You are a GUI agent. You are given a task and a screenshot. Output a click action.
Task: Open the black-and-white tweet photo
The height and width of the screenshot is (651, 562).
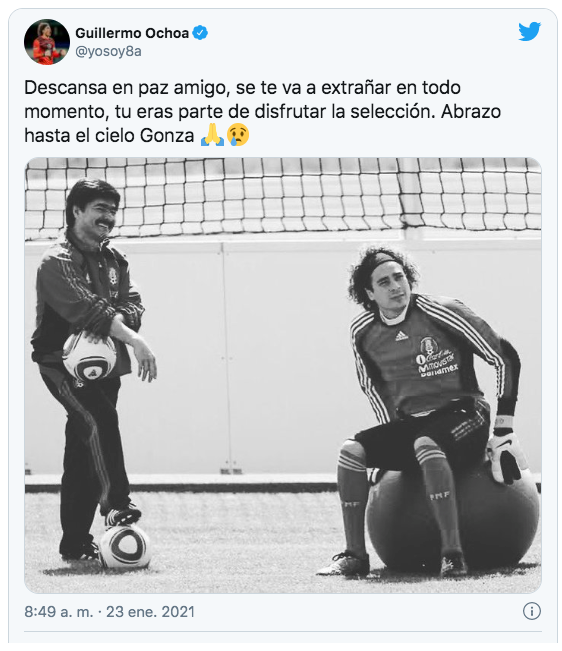(283, 375)
